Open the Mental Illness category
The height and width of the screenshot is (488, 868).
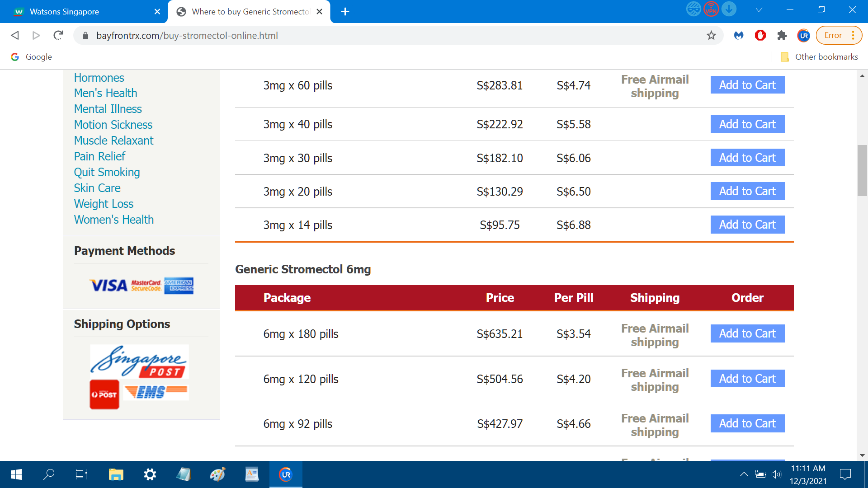(x=108, y=109)
